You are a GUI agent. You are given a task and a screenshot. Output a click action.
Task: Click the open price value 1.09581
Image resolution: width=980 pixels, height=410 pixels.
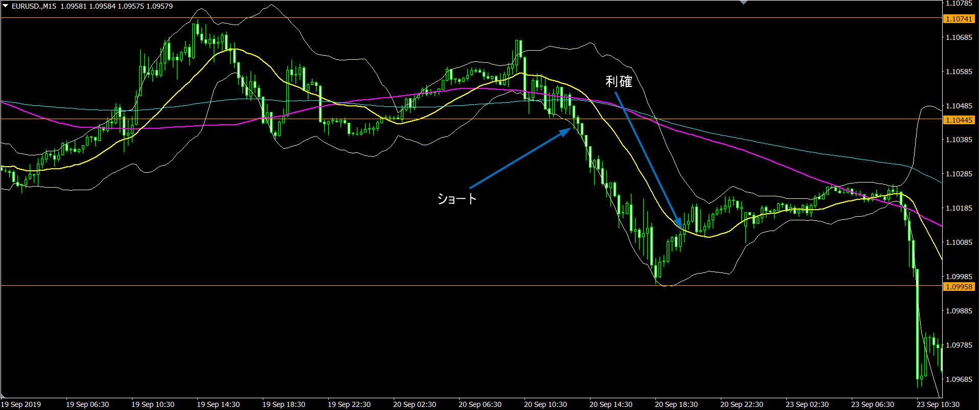pos(73,6)
